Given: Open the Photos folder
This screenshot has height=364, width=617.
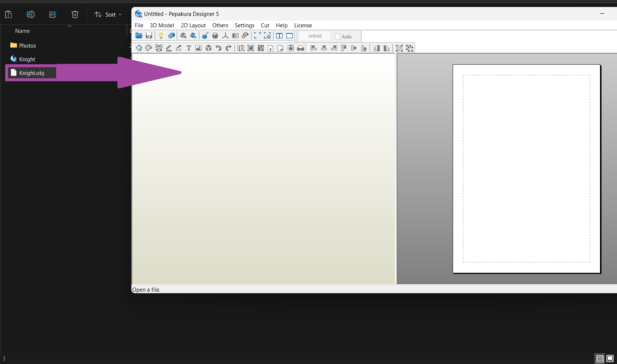Looking at the screenshot, I should [27, 46].
